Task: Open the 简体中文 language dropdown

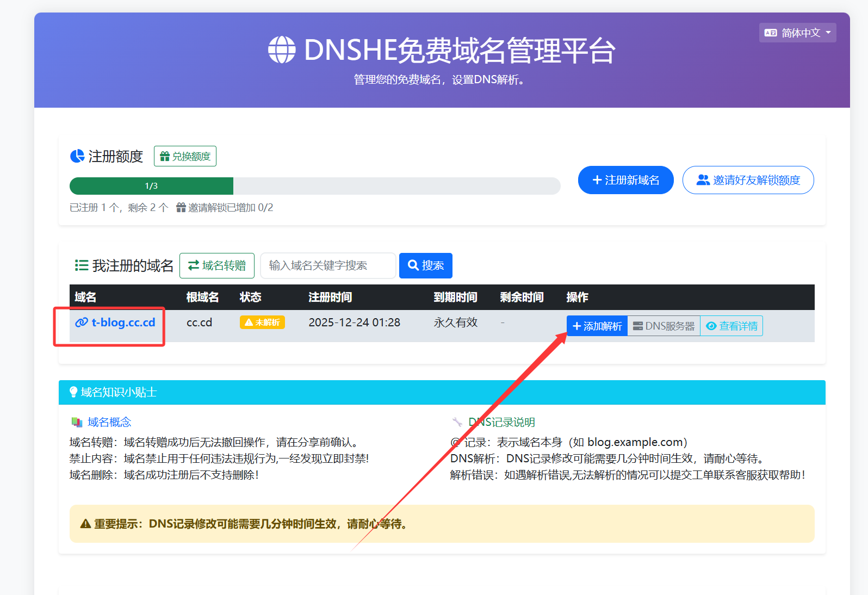Action: pyautogui.click(x=797, y=33)
